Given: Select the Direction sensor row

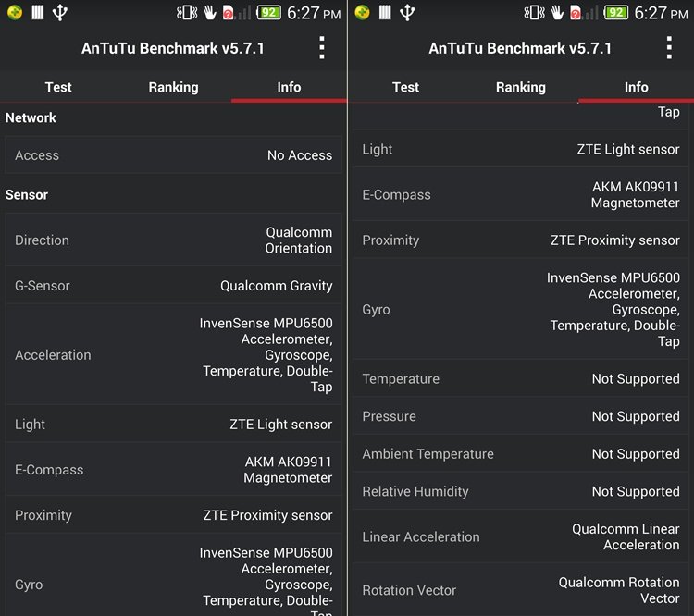Looking at the screenshot, I should click(x=173, y=240).
